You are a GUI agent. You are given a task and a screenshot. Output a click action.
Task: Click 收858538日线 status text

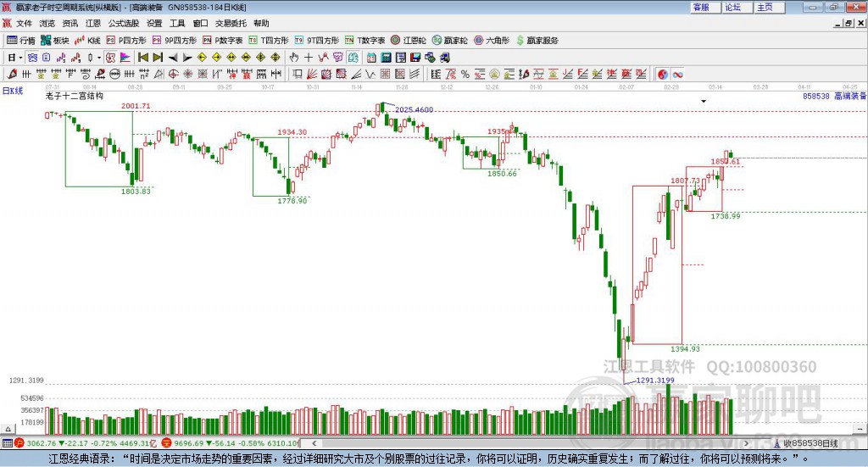pos(810,443)
